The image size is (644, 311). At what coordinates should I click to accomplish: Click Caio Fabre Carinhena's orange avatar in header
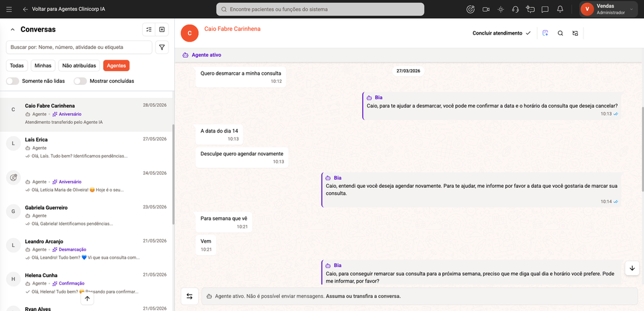189,33
